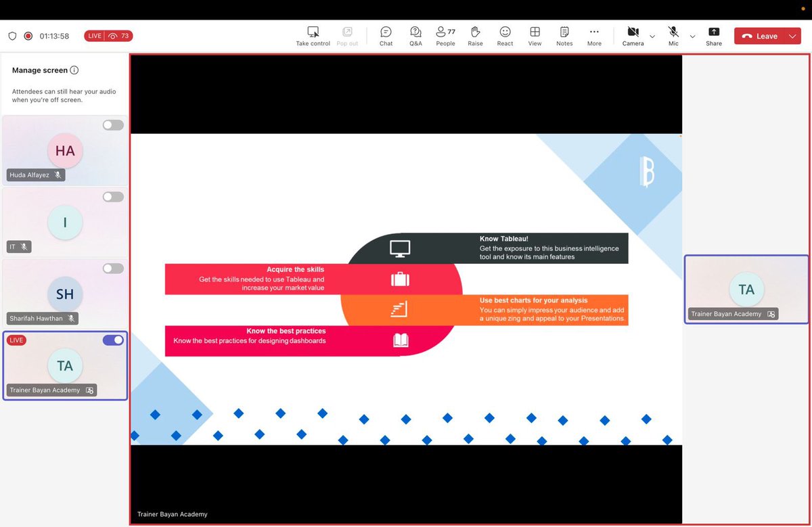Screen dimensions: 812x527
Task: Click the Know Tableau! heading on the slide
Action: pos(504,239)
